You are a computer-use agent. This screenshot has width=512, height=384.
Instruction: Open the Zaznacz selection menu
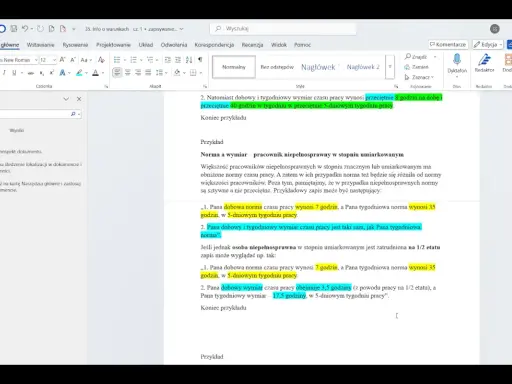(x=419, y=77)
